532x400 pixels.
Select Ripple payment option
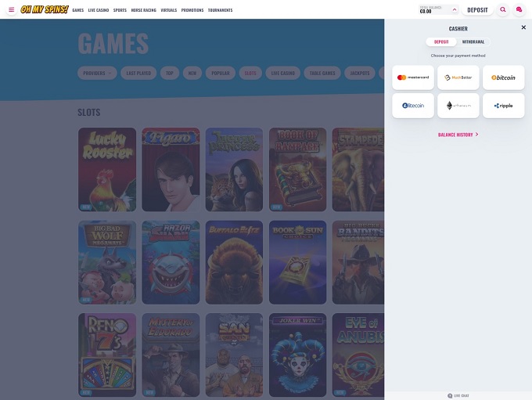503,106
